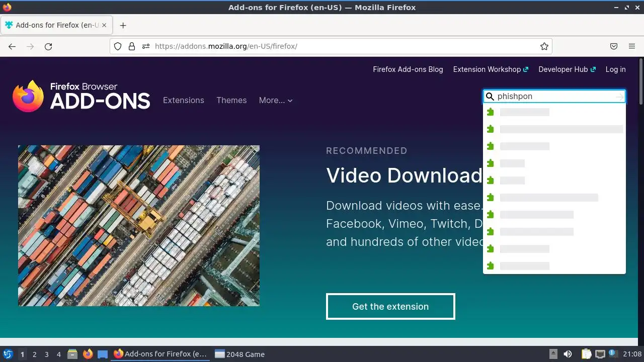Save page to Pocket
Image resolution: width=644 pixels, height=362 pixels.
click(614, 46)
